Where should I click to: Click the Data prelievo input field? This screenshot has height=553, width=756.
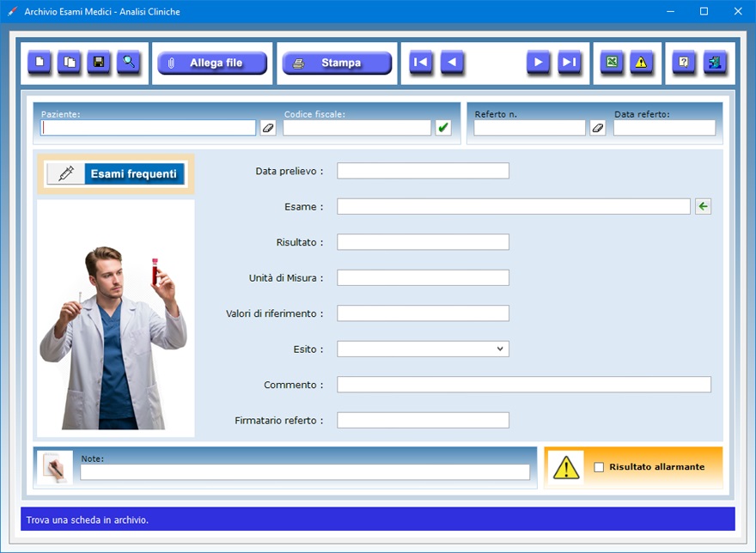(x=423, y=171)
